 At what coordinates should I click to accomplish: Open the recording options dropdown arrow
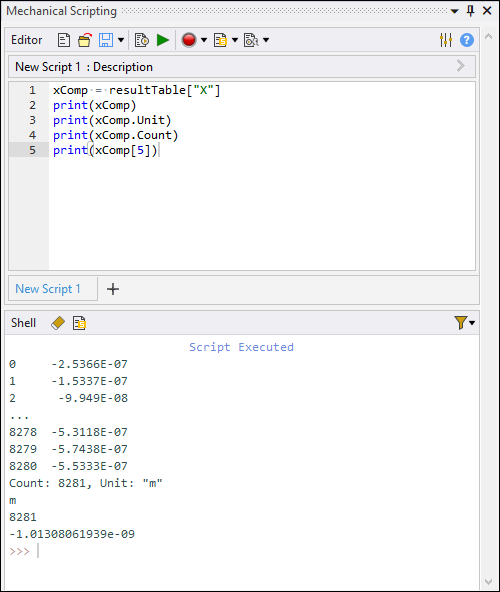[204, 40]
